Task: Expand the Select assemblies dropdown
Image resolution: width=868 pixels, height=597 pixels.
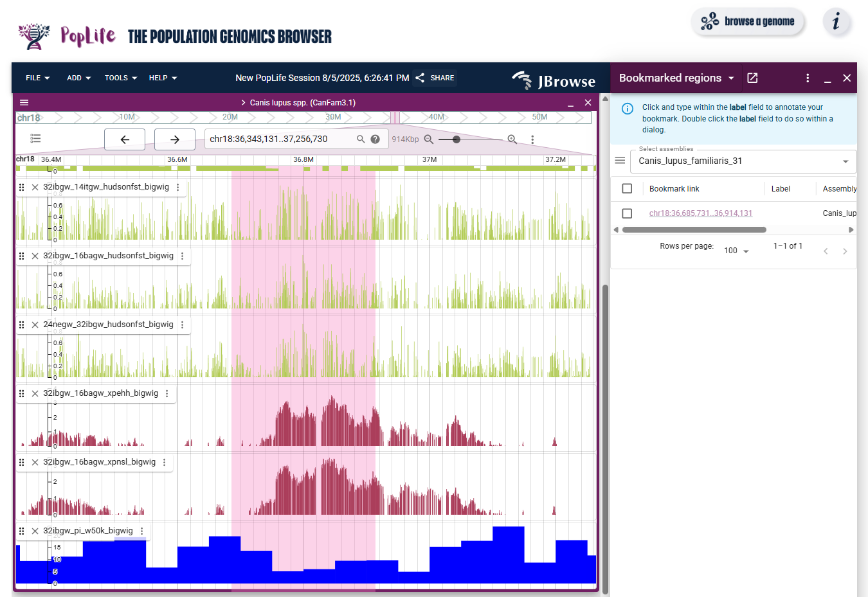Action: [845, 161]
